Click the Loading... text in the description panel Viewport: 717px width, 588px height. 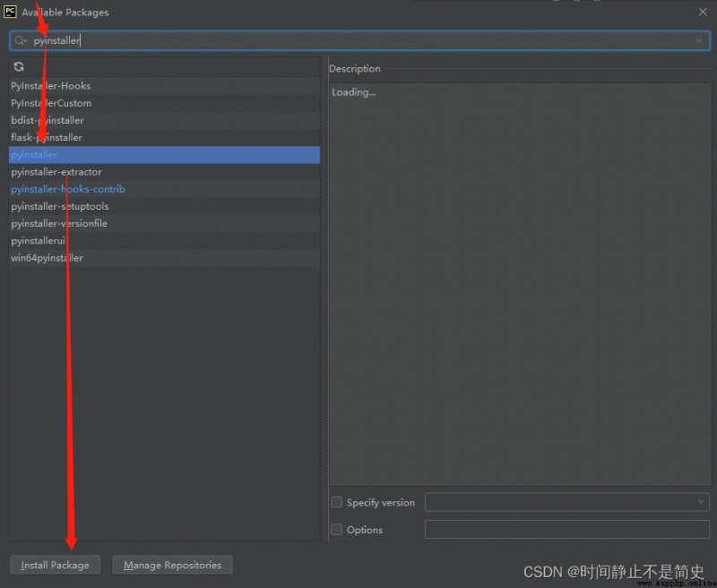353,92
